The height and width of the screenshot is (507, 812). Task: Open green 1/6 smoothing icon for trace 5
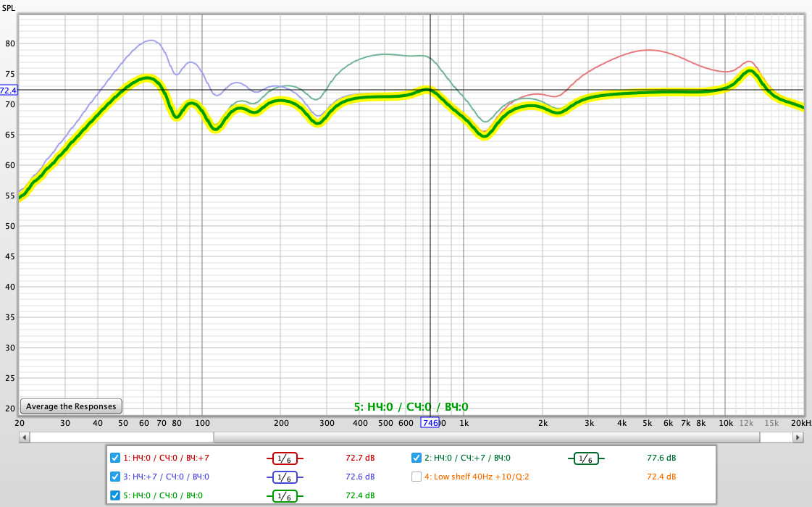click(284, 496)
